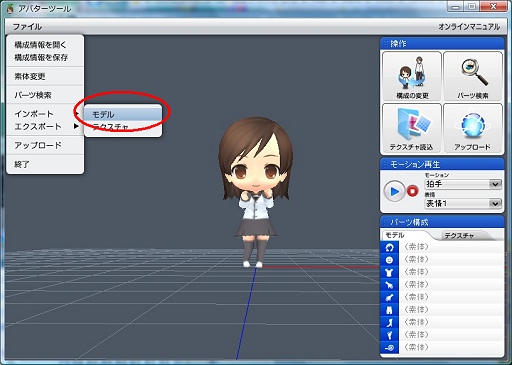Click the アップロード globe icon button

473,128
